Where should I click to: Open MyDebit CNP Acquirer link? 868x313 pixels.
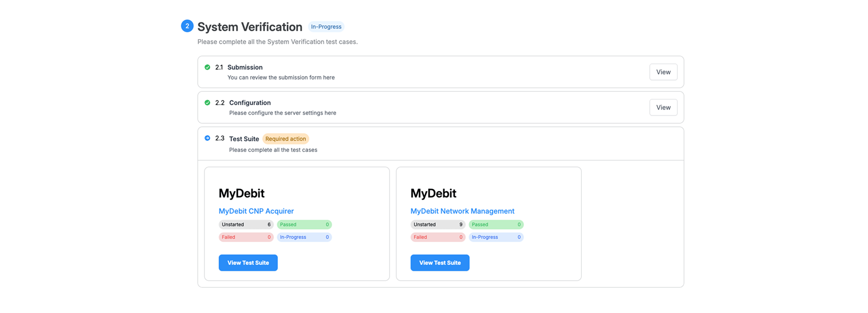(x=256, y=211)
